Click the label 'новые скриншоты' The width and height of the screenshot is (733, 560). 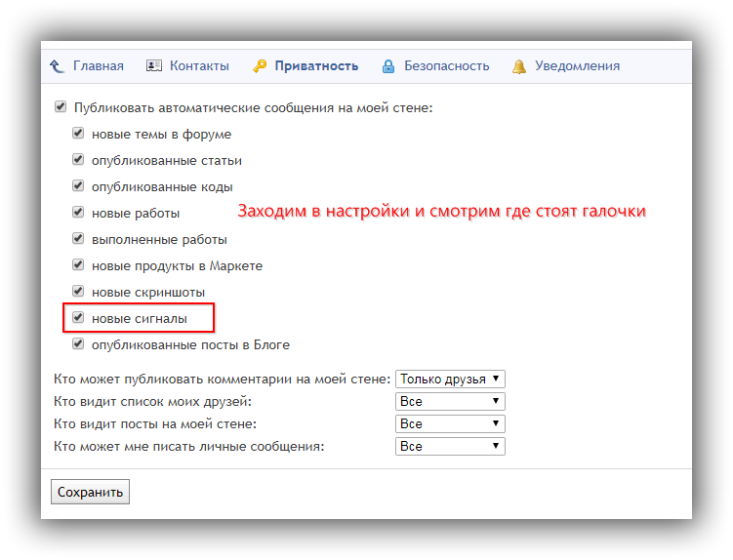click(148, 293)
